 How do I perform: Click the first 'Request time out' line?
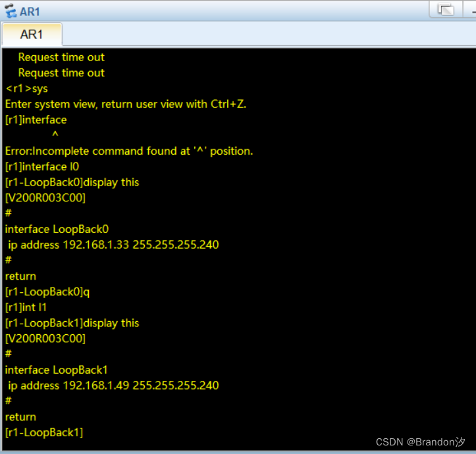[61, 57]
